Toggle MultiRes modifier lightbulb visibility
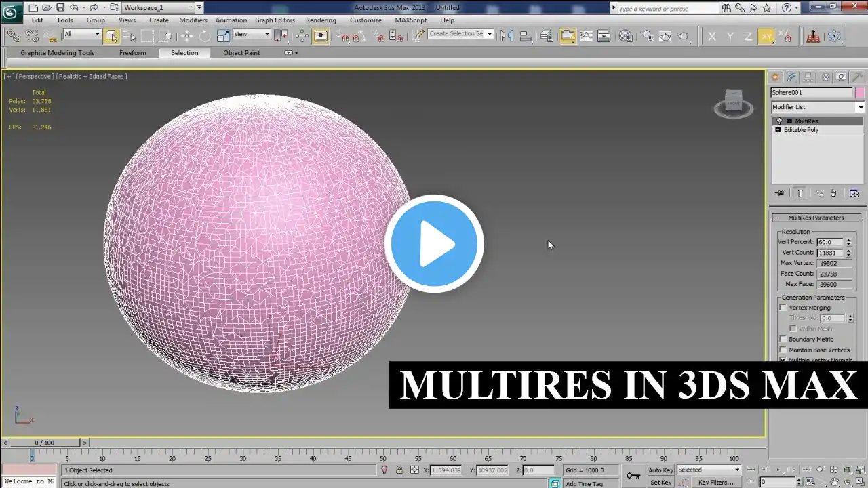The height and width of the screenshot is (488, 868). [779, 121]
